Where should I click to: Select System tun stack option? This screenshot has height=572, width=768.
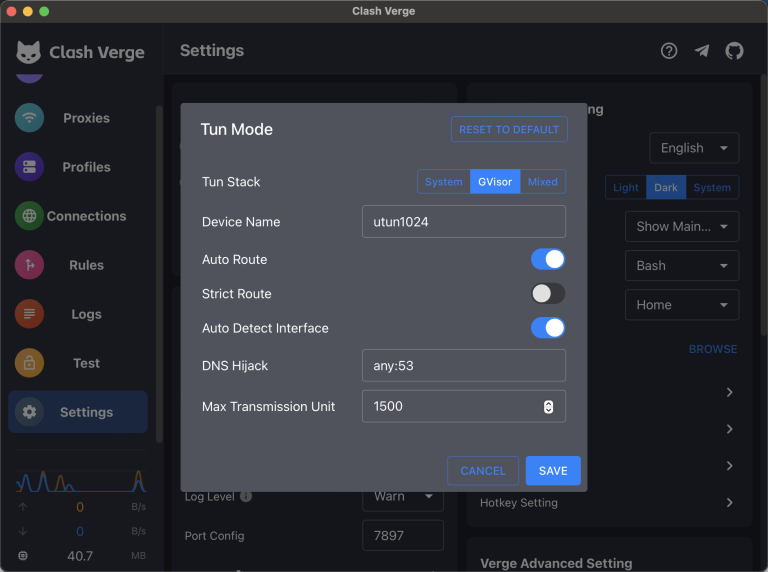(444, 182)
